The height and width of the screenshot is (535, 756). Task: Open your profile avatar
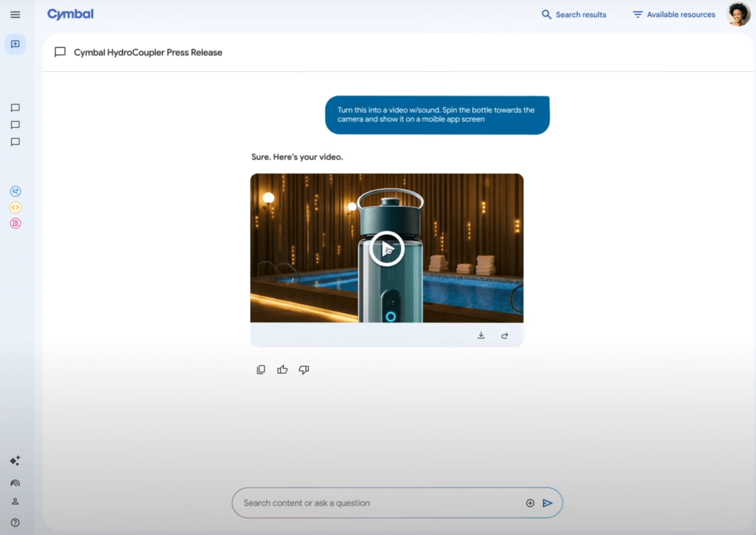point(738,14)
